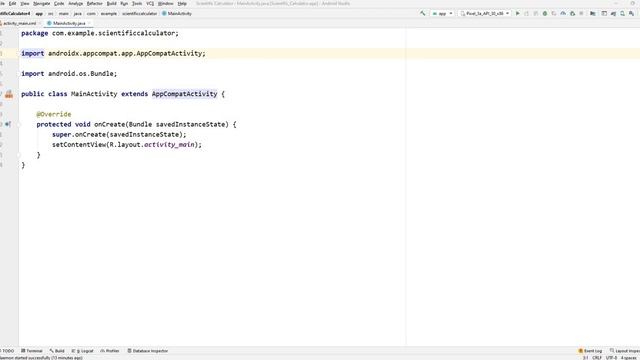Click the example breadcrumb in navigation bar
This screenshot has height=360, width=640.
[x=109, y=13]
